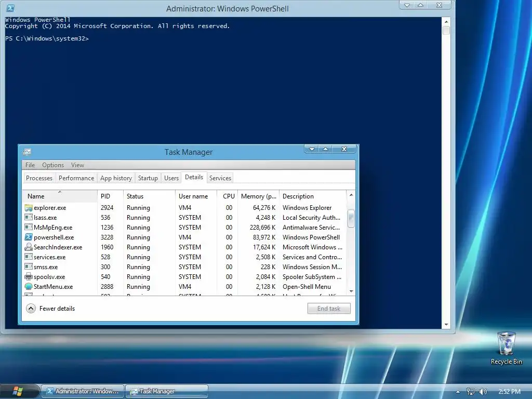Sort by the Name column header

[x=60, y=196]
